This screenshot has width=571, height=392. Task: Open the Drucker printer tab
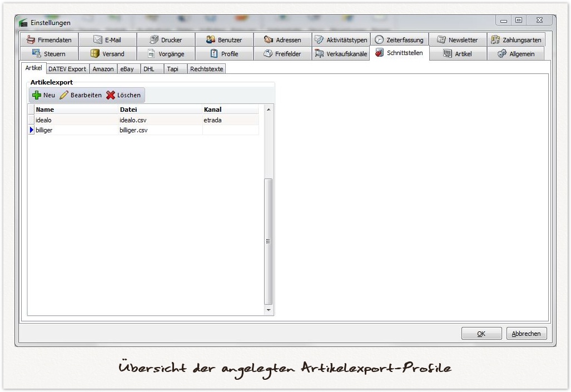point(166,40)
